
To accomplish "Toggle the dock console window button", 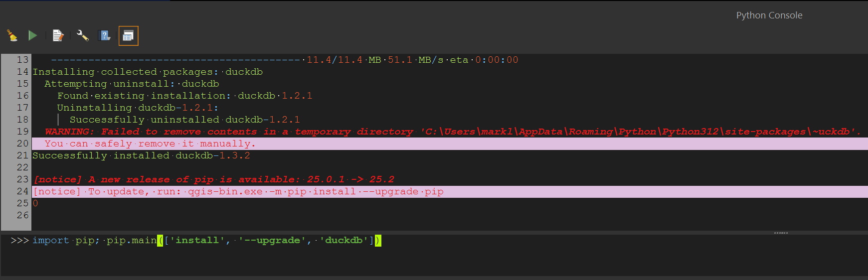I will click(x=128, y=36).
